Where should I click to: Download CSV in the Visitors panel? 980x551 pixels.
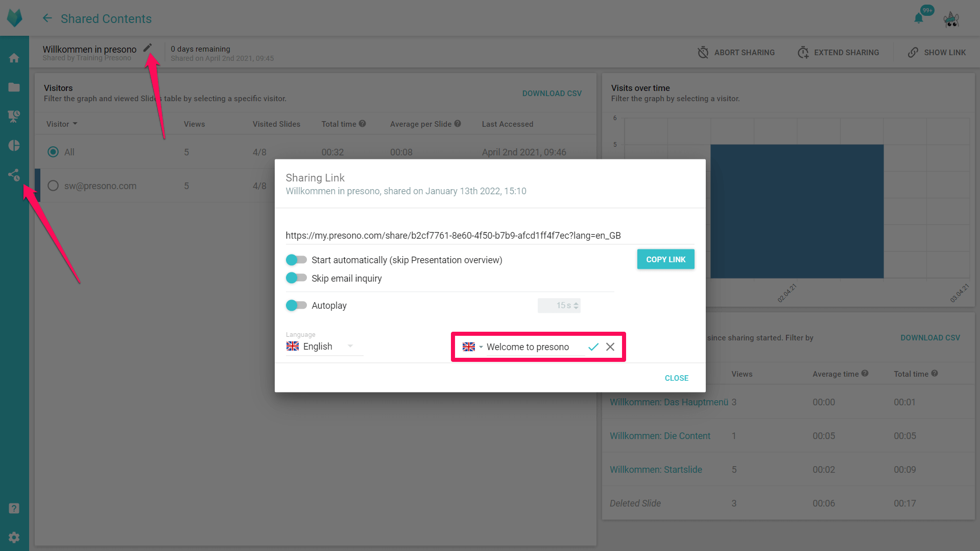click(x=552, y=94)
